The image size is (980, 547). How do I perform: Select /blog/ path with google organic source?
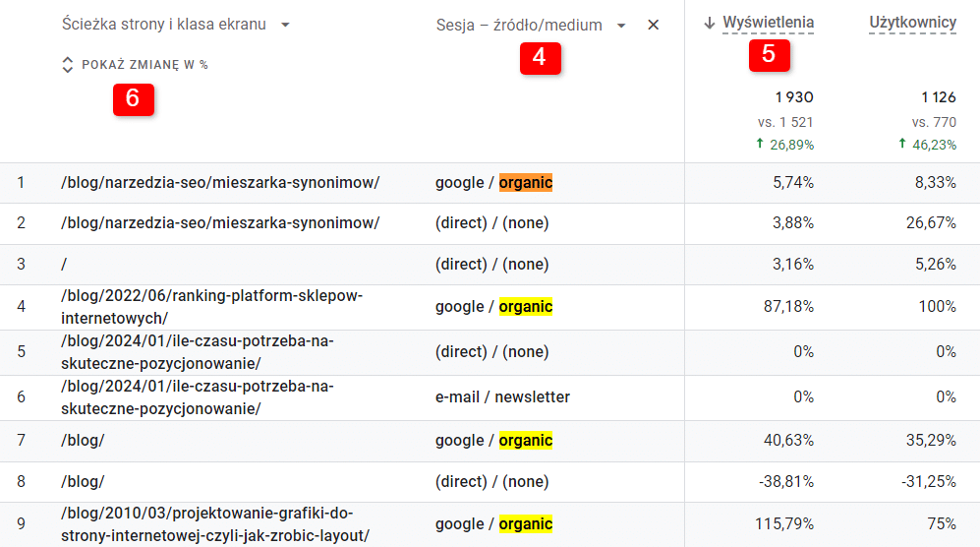[83, 441]
